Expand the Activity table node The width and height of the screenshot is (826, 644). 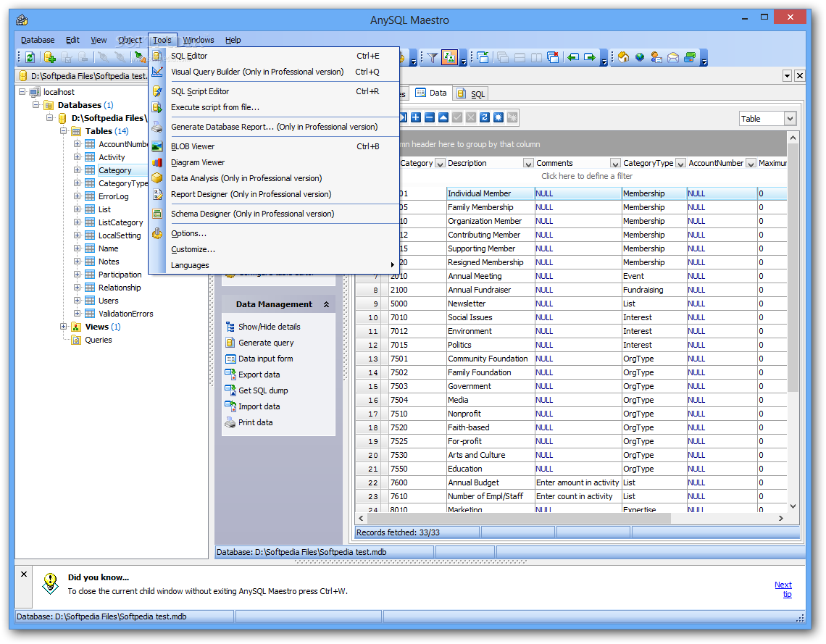pos(77,157)
